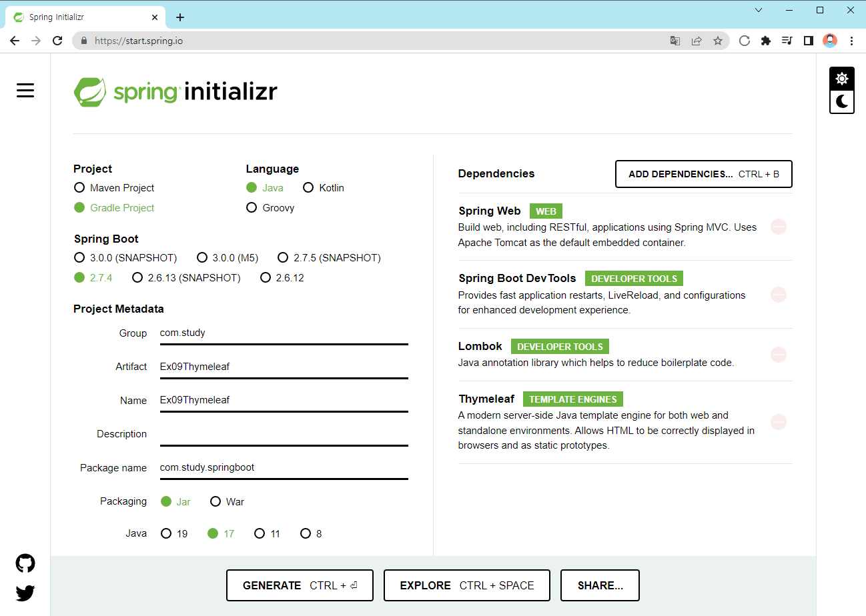Select Kotlin language
Screen dimensions: 866x616
pyautogui.click(x=324, y=188)
